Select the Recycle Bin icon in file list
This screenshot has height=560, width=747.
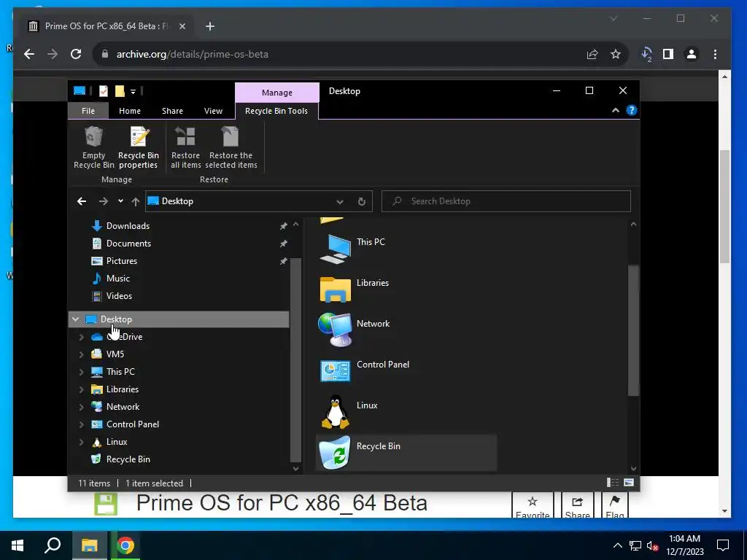[335, 452]
